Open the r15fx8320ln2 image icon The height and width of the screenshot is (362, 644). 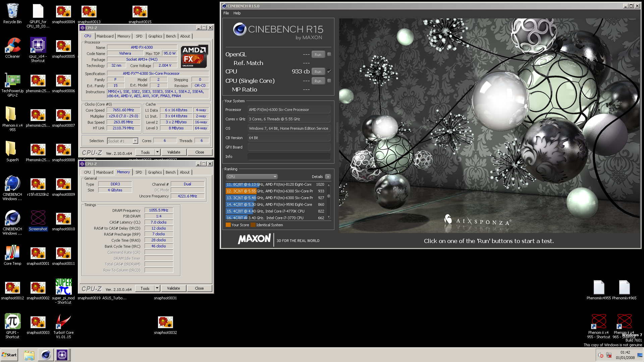[38, 186]
